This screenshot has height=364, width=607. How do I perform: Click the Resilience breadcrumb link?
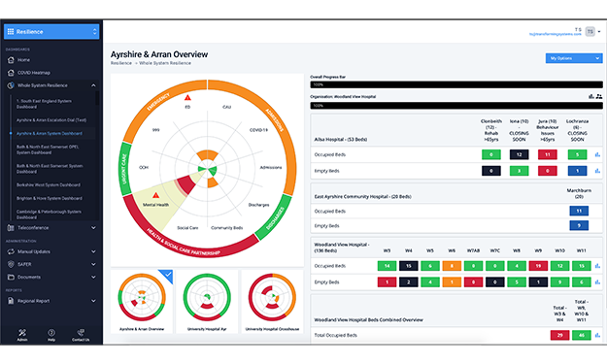pos(121,63)
